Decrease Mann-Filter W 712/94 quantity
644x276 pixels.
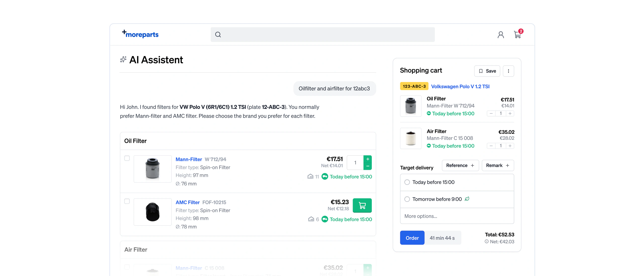[368, 166]
